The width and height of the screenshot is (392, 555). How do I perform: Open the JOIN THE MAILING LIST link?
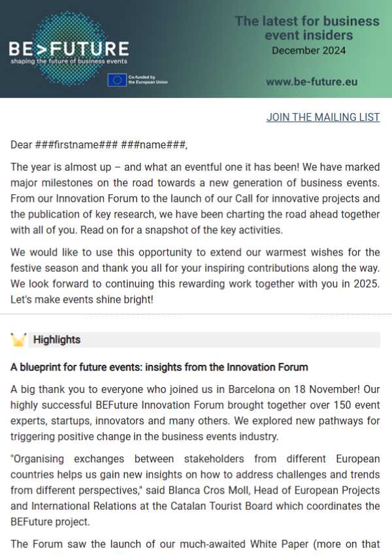(323, 118)
